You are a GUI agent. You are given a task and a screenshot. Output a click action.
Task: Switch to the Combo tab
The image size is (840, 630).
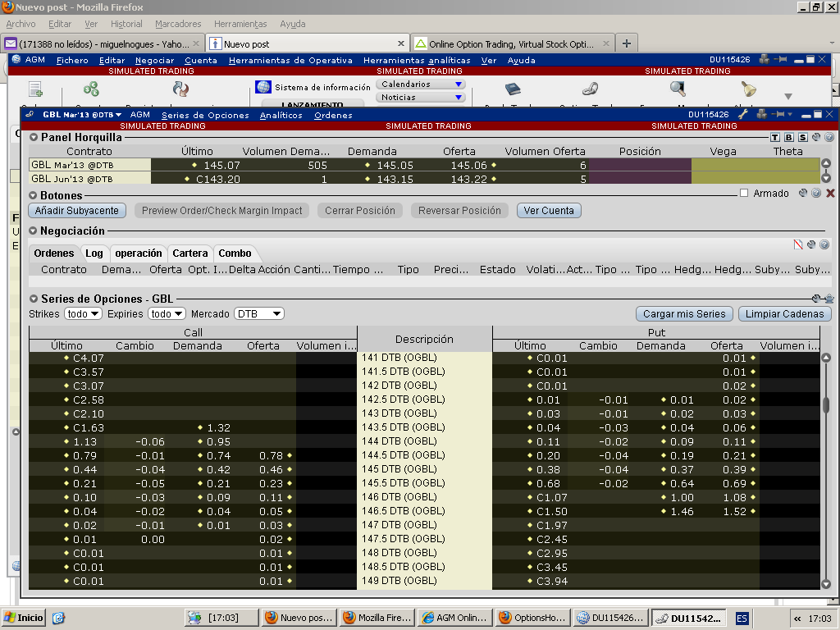point(235,253)
